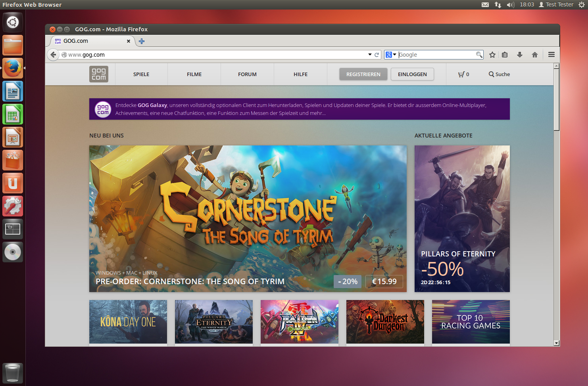The height and width of the screenshot is (386, 588).
Task: Click the Suche magnifier search button
Action: pyautogui.click(x=499, y=74)
